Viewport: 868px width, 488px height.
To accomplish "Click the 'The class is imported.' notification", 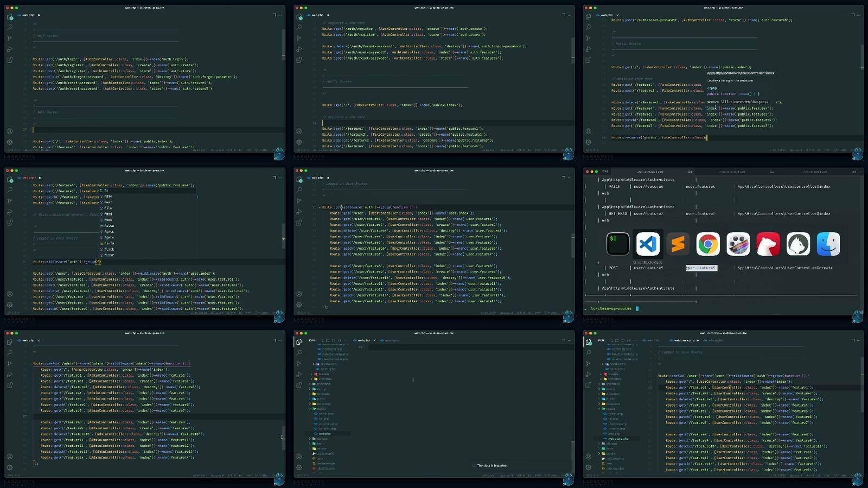I will pos(492,465).
